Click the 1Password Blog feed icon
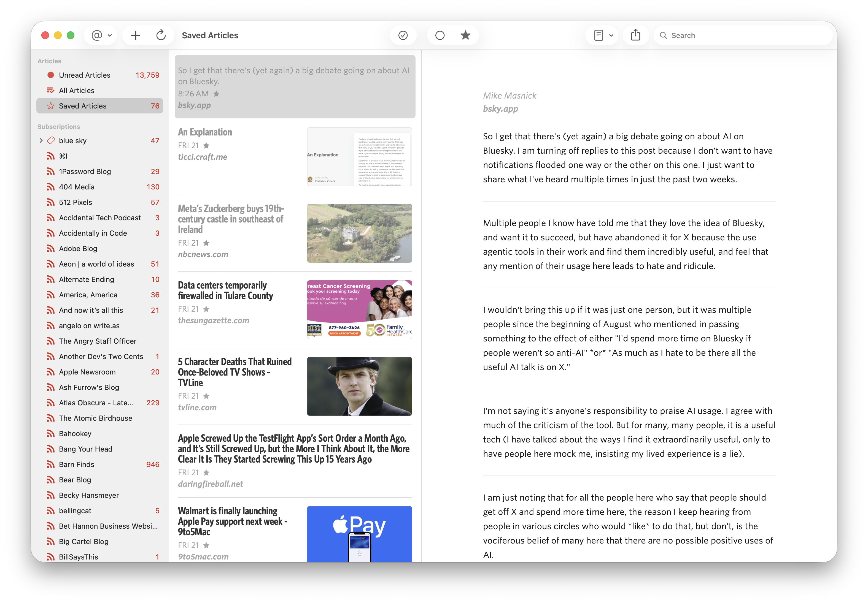The width and height of the screenshot is (868, 603). (51, 172)
